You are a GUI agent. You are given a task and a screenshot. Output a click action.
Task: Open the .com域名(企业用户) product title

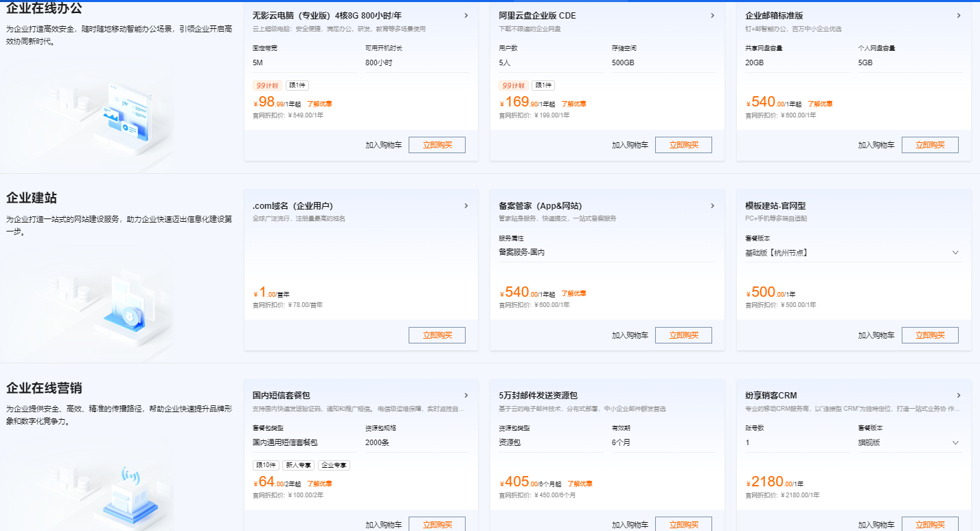[293, 205]
